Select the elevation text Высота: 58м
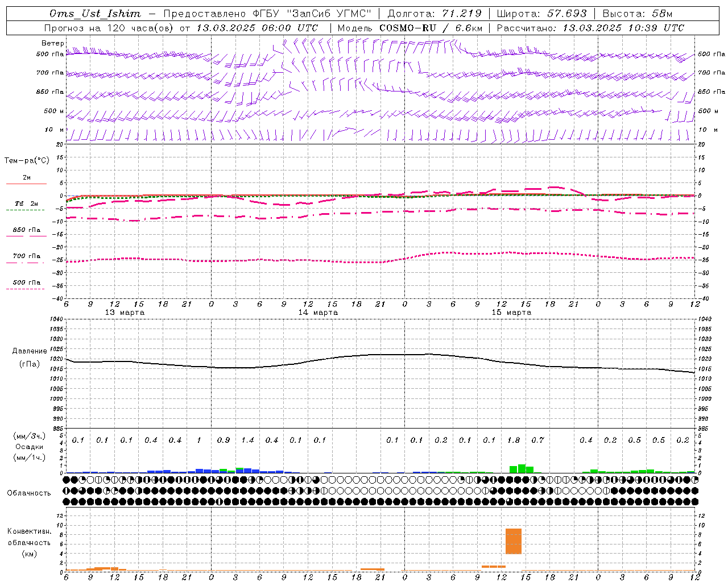This screenshot has height=582, width=728. 637,14
